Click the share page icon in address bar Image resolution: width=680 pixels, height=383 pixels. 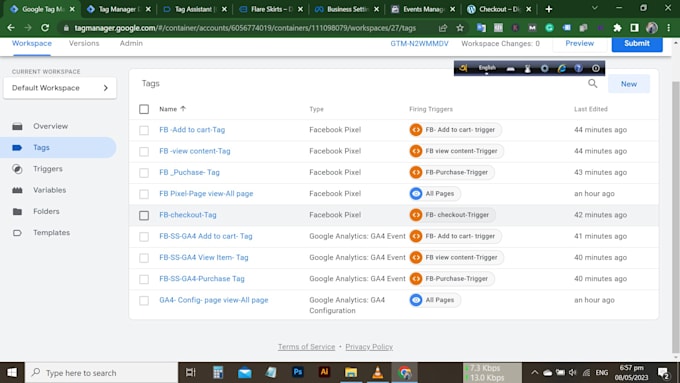tap(443, 28)
